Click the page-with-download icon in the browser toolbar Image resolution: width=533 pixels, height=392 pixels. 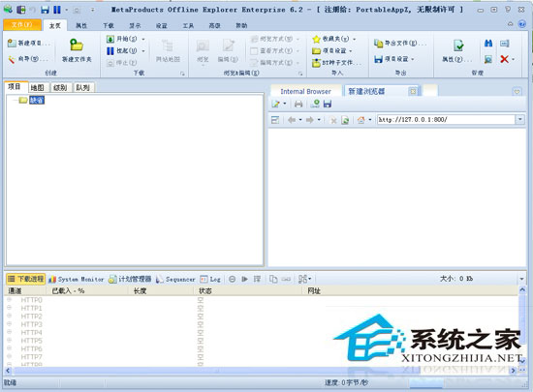[315, 104]
